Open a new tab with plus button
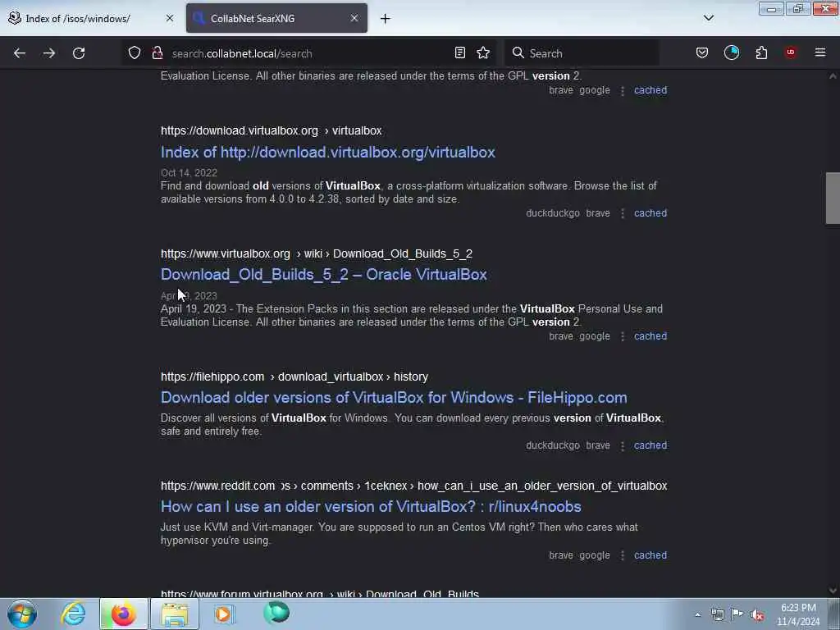Viewport: 840px width, 630px height. 385,19
